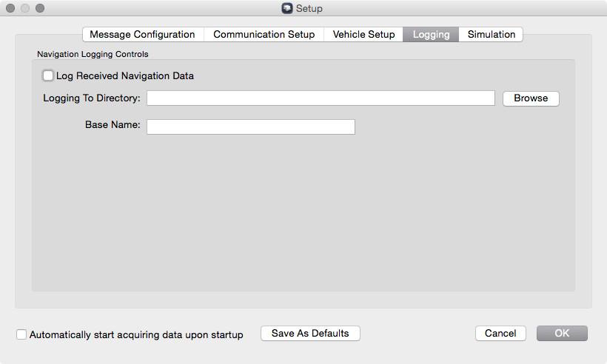The width and height of the screenshot is (607, 364).
Task: Click the Navigation Logging Controls heading
Action: (93, 54)
